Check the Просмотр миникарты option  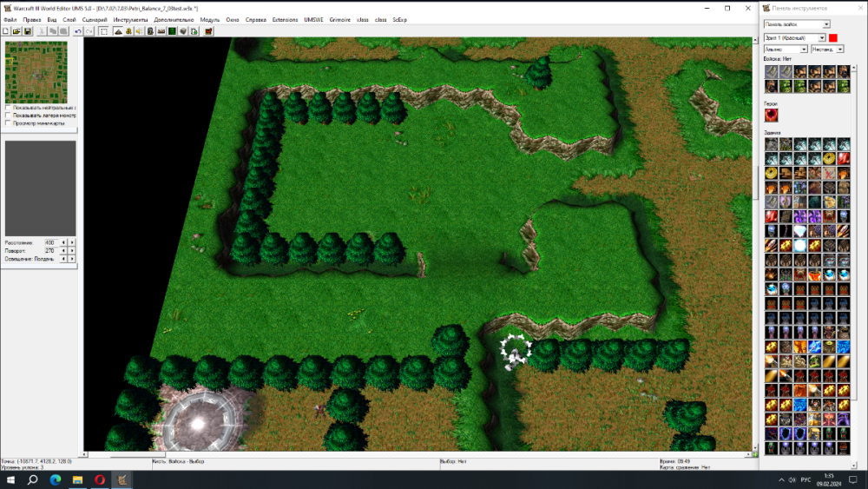8,123
